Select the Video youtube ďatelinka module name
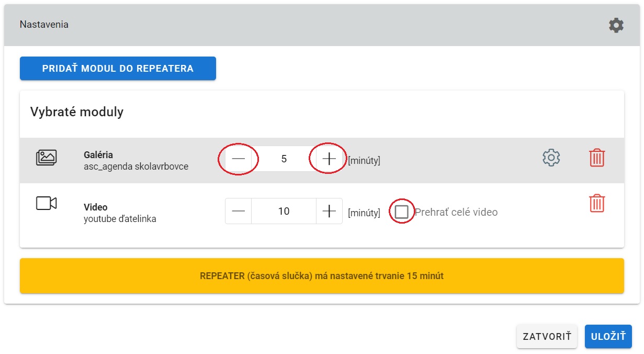The image size is (644, 354). 120,213
